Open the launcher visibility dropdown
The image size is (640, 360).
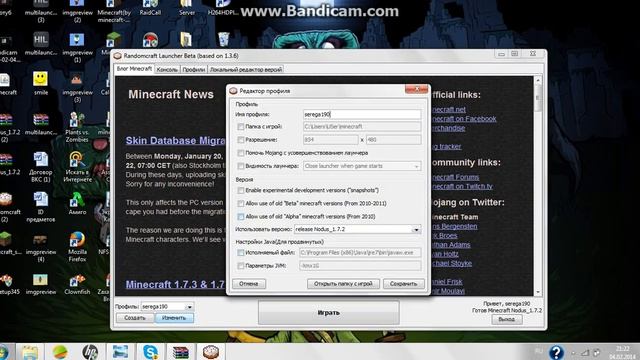(x=362, y=166)
